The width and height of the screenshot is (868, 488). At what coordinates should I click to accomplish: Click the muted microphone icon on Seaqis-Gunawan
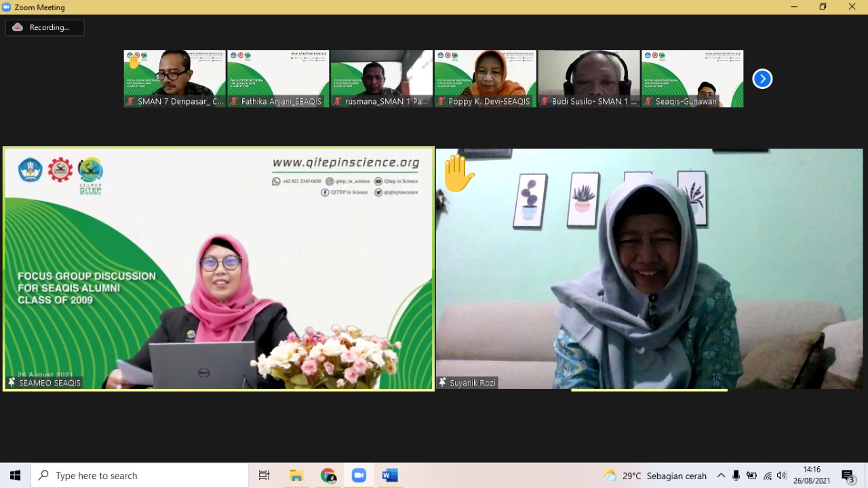(648, 102)
